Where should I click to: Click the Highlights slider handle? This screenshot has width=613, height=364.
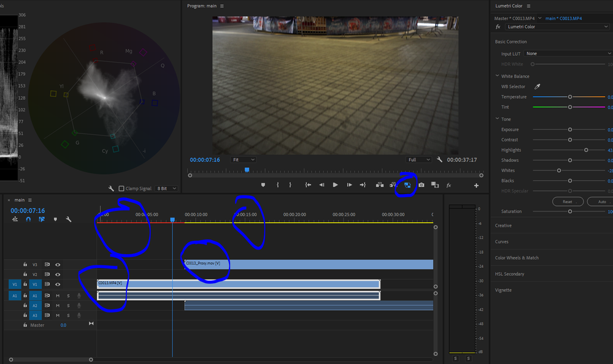586,150
